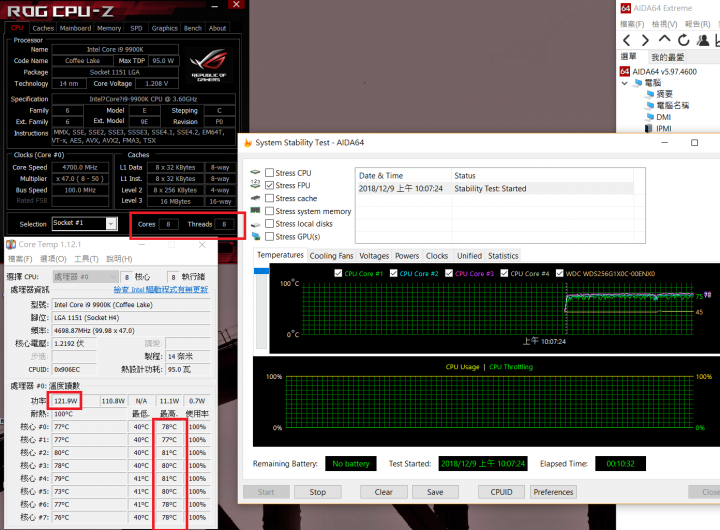The width and height of the screenshot is (720, 530).
Task: Toggle WDC WDS256G1X0C graph checkbox
Action: pyautogui.click(x=559, y=273)
